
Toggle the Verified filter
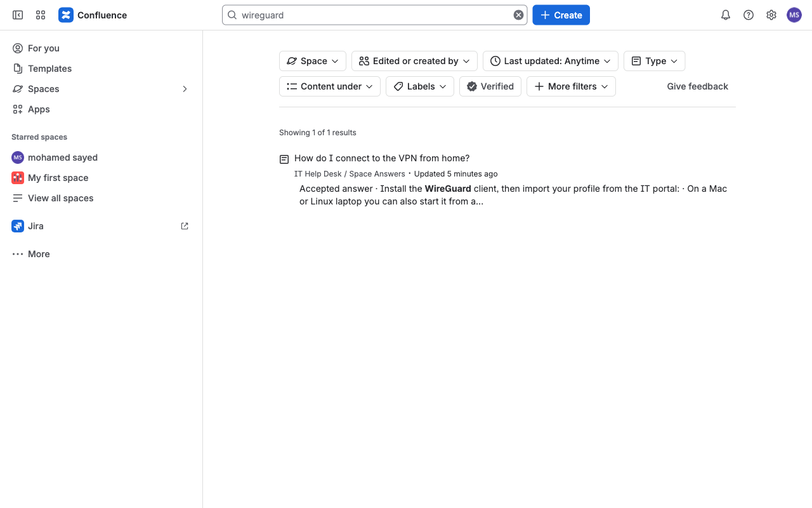click(x=490, y=86)
